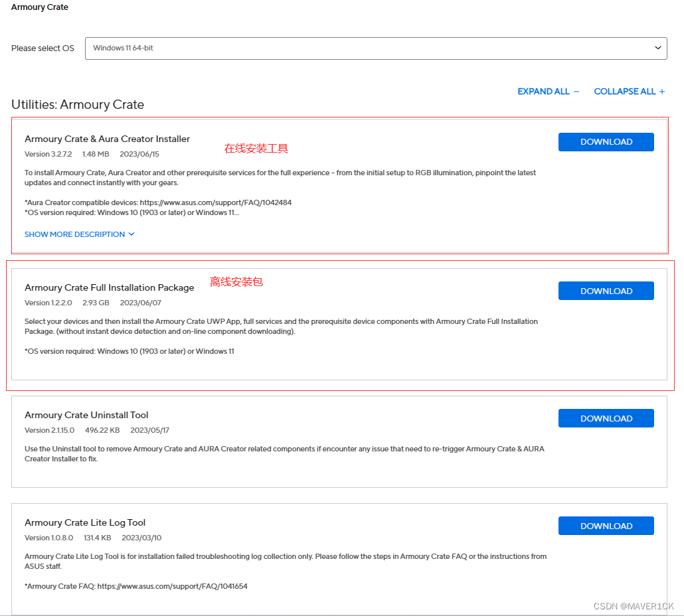Image resolution: width=684 pixels, height=616 pixels.
Task: Click 'Version 2.1.15.0' text
Action: 49,430
